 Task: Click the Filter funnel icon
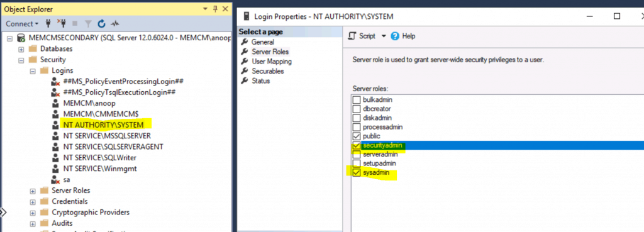[88, 24]
